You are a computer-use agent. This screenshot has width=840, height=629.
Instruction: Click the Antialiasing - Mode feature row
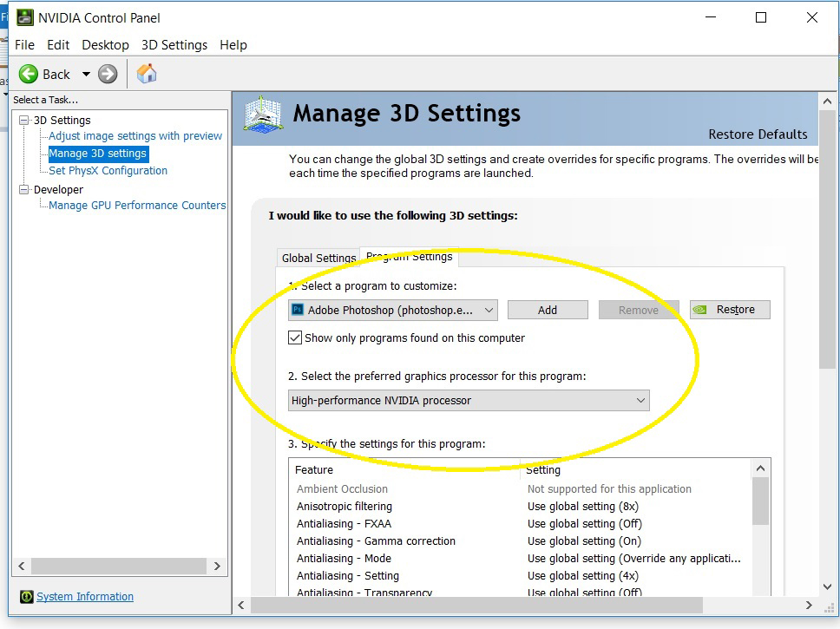(520, 558)
